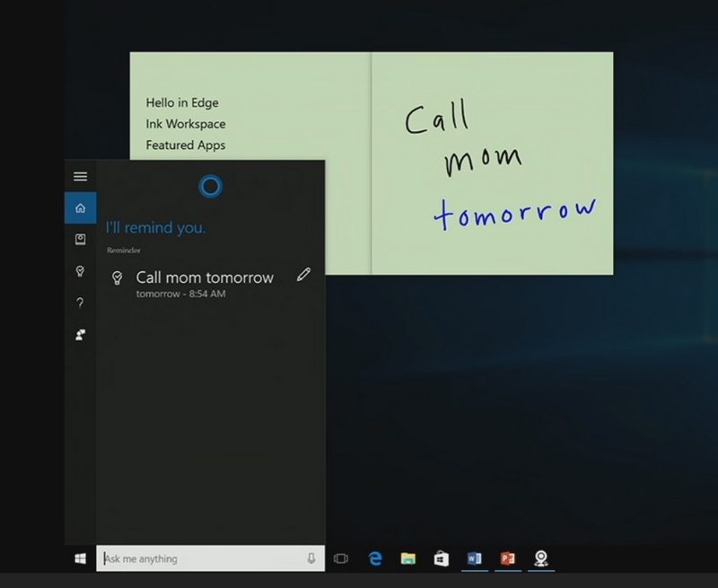718x588 pixels.
Task: Activate the microphone in the search box
Action: coord(311,558)
